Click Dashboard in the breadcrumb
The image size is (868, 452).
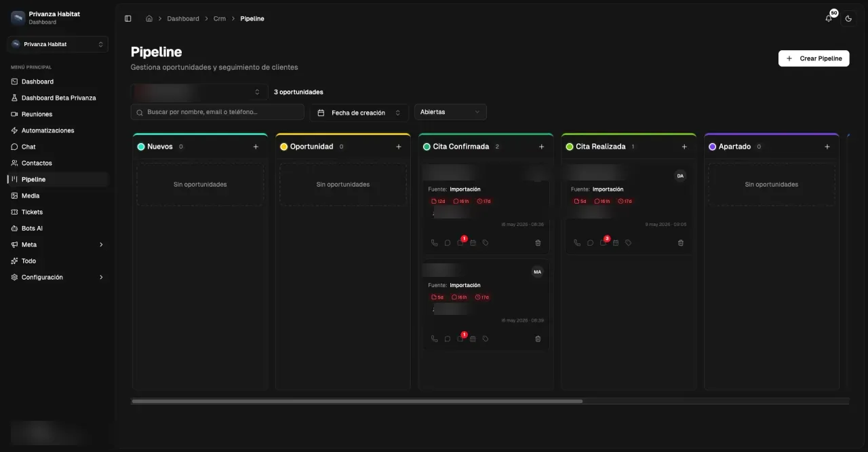pos(183,18)
